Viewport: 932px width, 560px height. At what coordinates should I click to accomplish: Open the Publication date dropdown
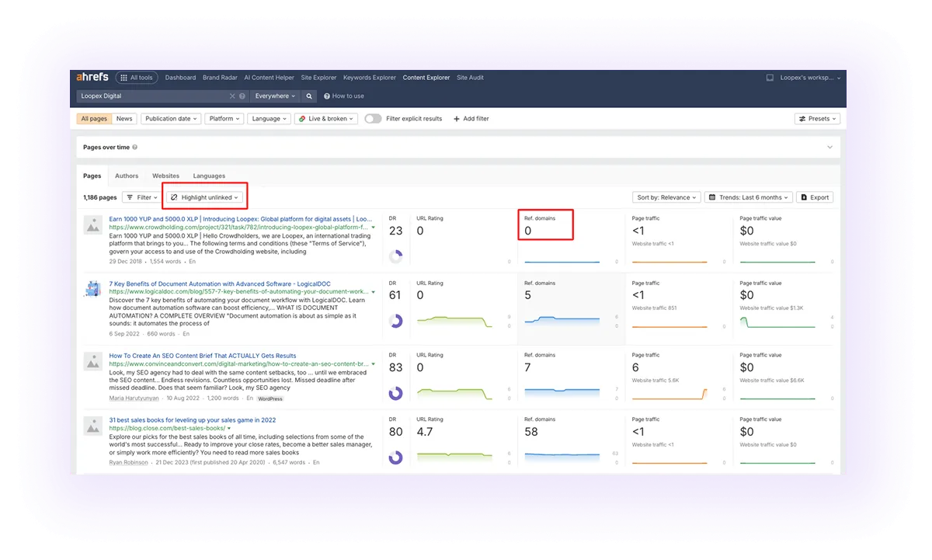[171, 119]
